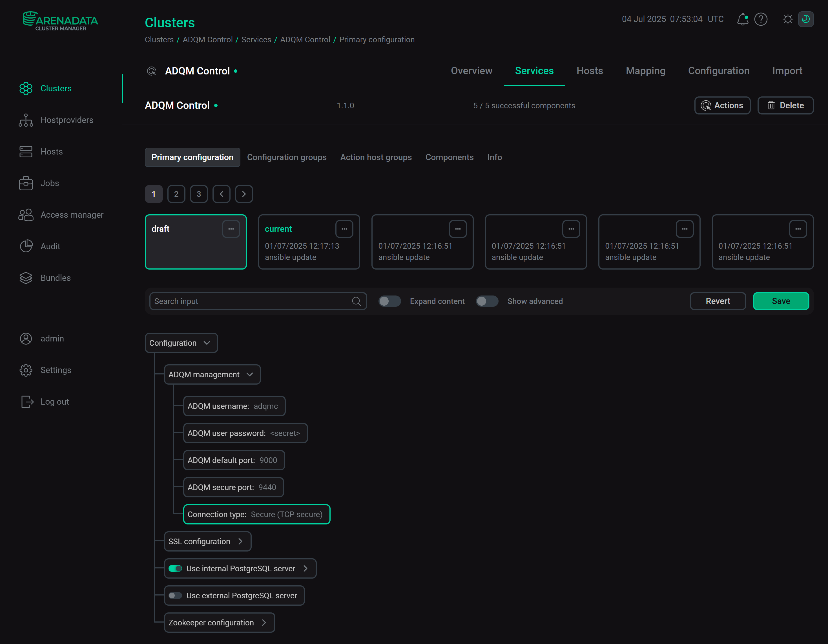Open the ellipsis menu on the draft card

point(231,229)
